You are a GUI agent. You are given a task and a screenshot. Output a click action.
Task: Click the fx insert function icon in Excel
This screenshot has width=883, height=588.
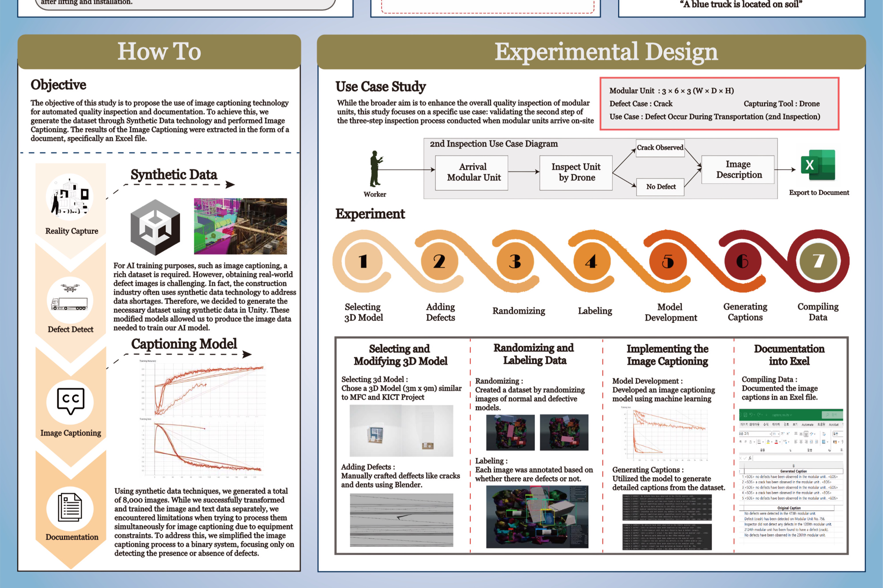[750, 458]
